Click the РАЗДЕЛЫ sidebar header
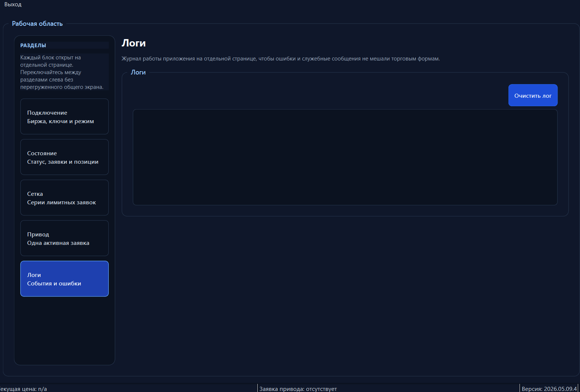This screenshot has width=580, height=392. pos(33,45)
